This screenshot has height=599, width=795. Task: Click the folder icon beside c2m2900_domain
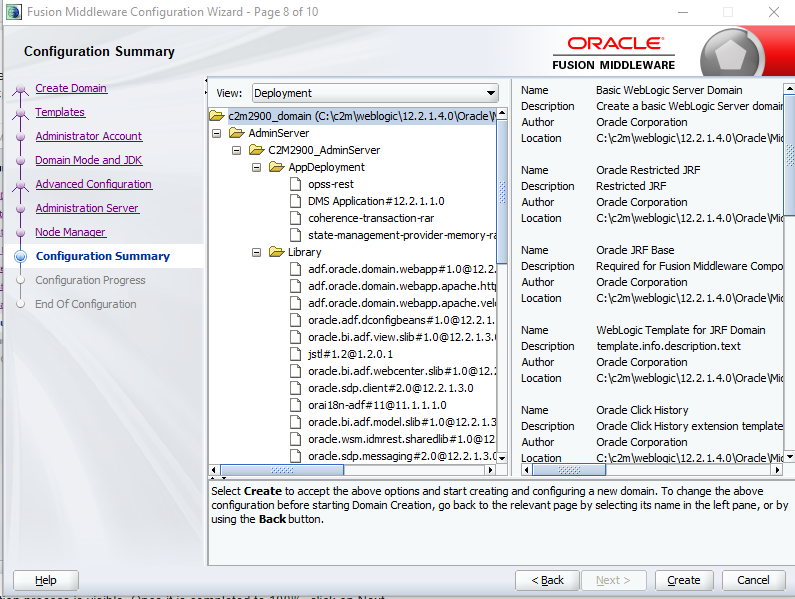[216, 116]
